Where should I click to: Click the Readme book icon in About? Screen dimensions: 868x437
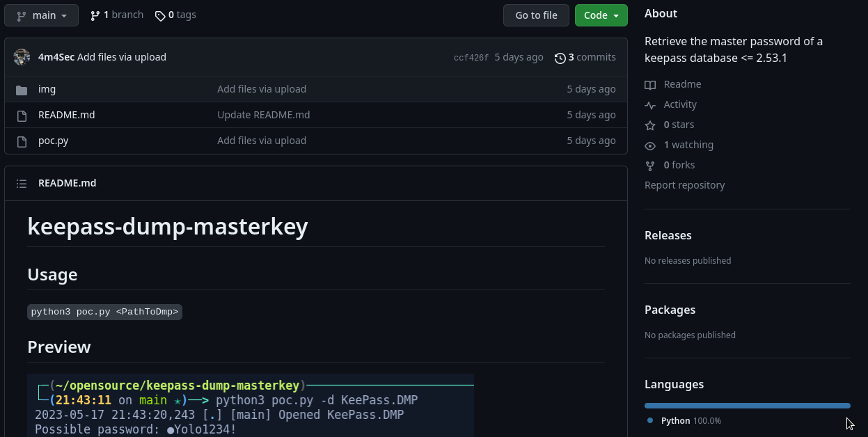point(650,85)
